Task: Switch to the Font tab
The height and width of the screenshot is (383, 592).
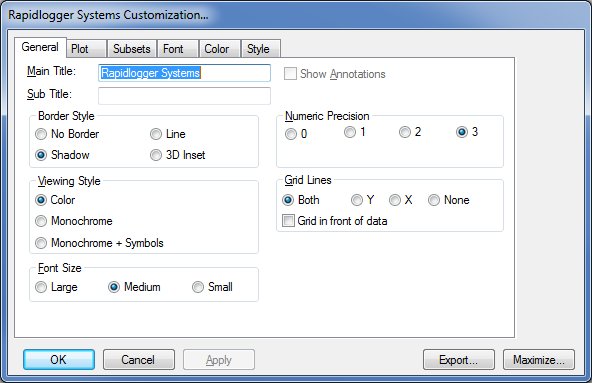Action: (178, 49)
